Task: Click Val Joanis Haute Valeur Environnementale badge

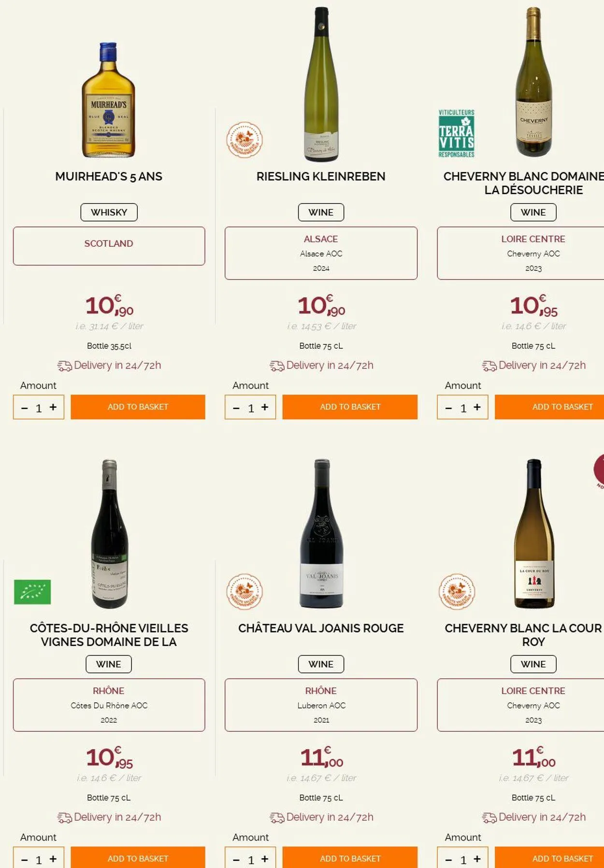Action: tap(244, 592)
